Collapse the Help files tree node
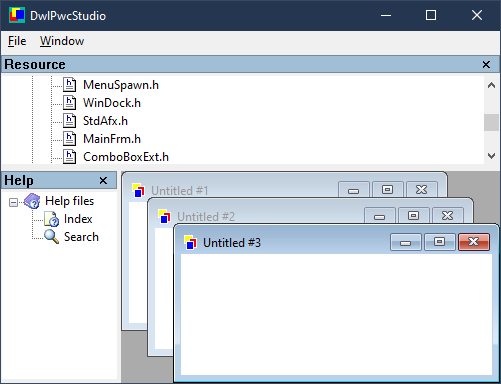501x384 pixels. point(13,202)
